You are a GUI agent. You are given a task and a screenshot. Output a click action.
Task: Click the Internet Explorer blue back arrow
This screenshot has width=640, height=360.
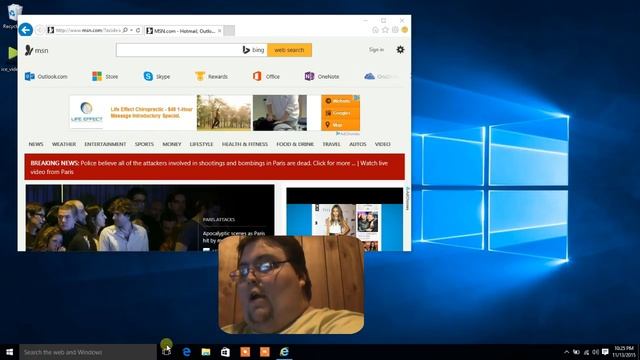(x=26, y=30)
